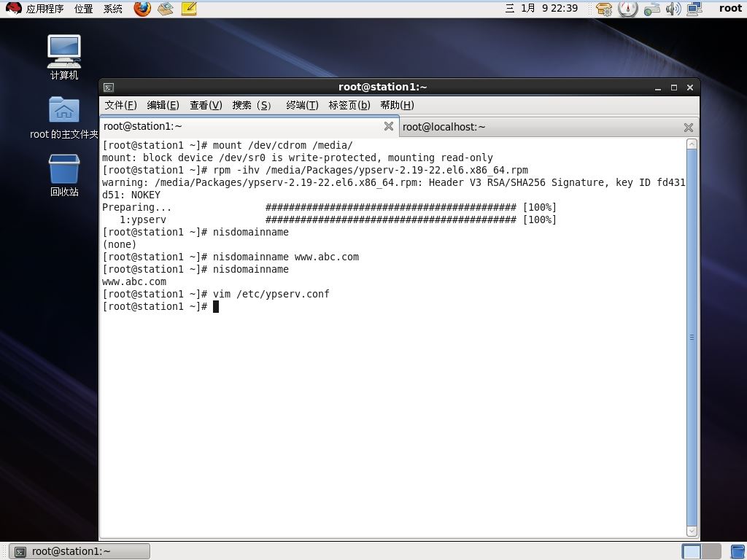Click the terminal scrollbar up arrow
Screen dimensions: 747x560
tap(692, 144)
